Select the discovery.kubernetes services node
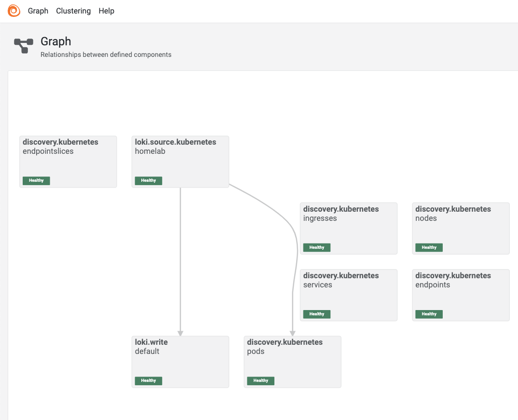 (x=348, y=295)
